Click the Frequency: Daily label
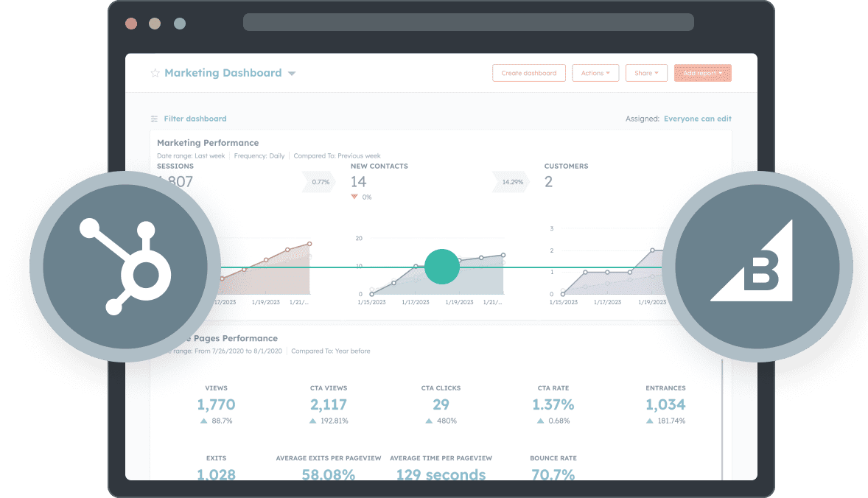 tap(259, 155)
